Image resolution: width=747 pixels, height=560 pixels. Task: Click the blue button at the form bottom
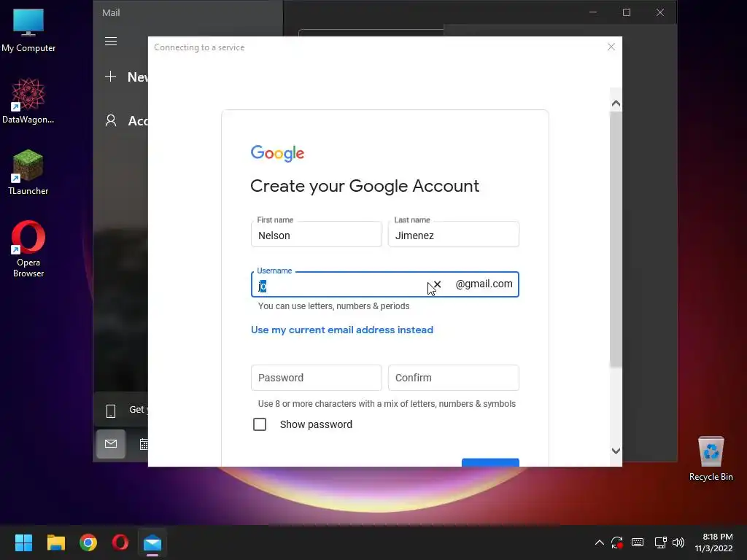pos(490,462)
